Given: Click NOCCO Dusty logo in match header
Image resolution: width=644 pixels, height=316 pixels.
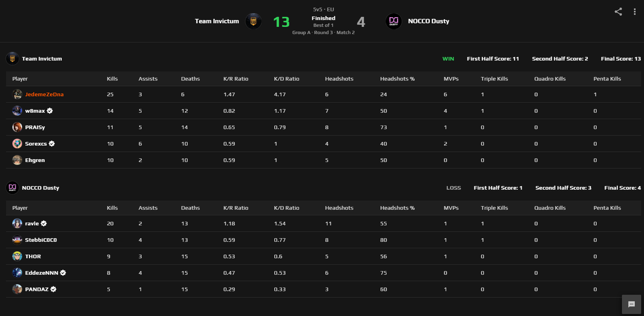Looking at the screenshot, I should point(393,21).
